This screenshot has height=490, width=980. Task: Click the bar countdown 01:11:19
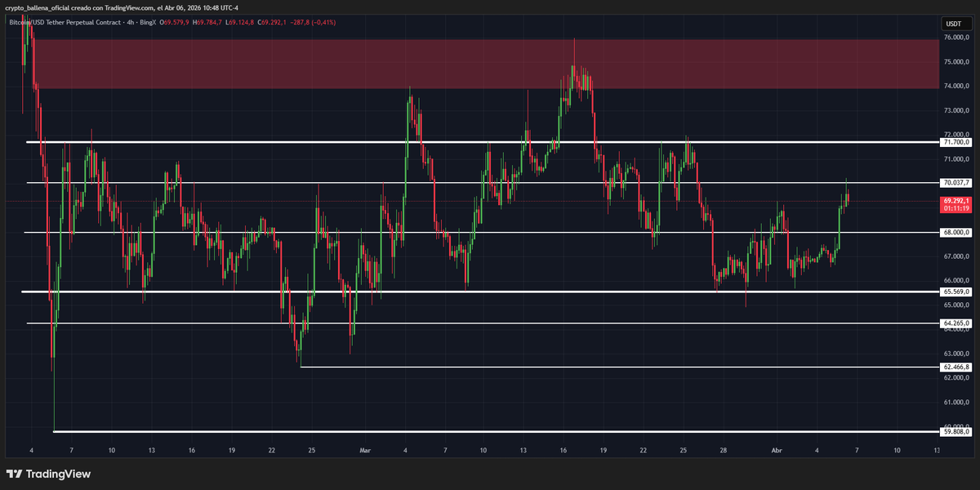(955, 208)
